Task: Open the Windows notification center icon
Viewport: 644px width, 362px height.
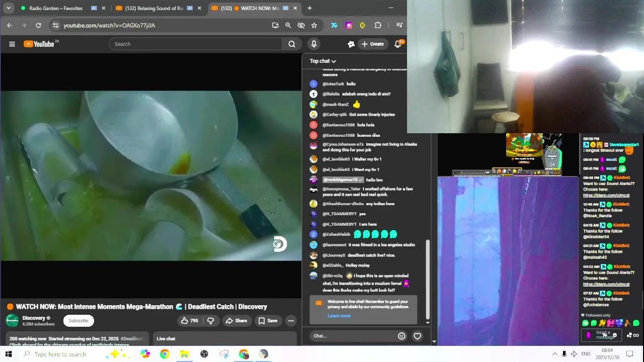Action: [x=629, y=354]
